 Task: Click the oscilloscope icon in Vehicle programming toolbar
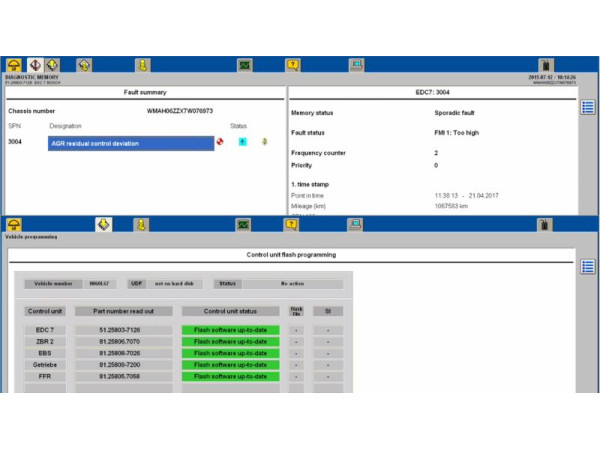point(244,225)
